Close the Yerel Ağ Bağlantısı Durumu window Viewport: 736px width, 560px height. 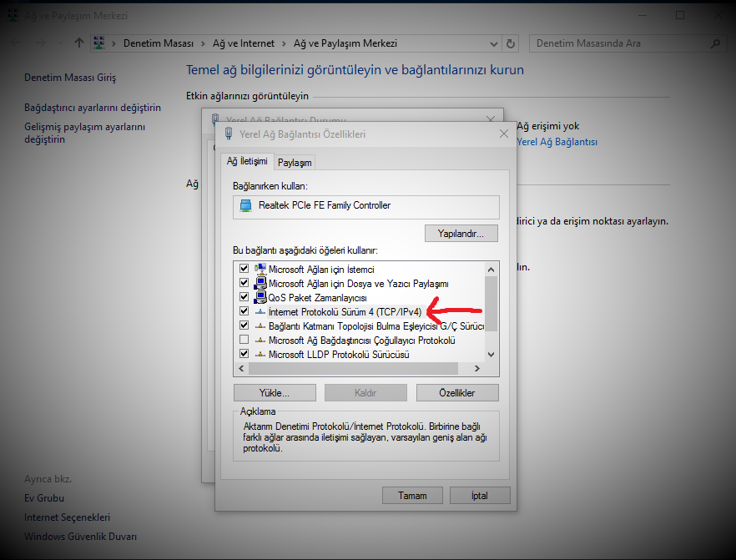[x=491, y=118]
